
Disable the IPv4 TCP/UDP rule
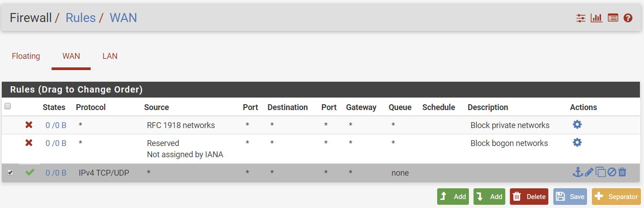pyautogui.click(x=612, y=172)
